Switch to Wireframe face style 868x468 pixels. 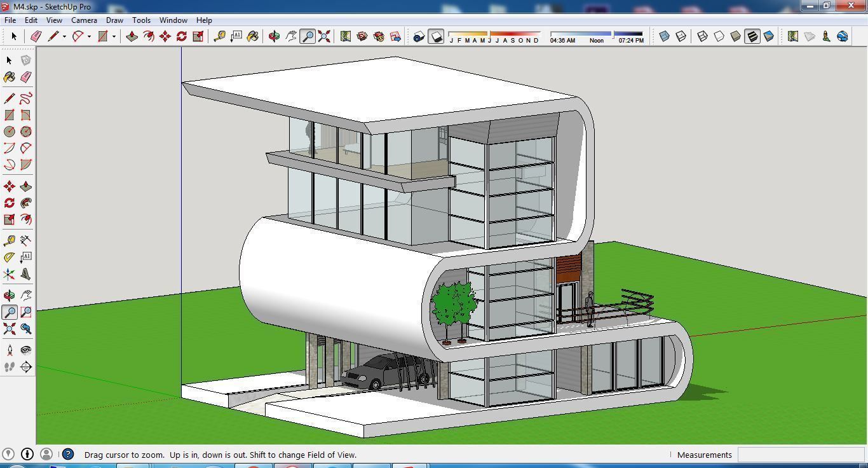[x=703, y=36]
